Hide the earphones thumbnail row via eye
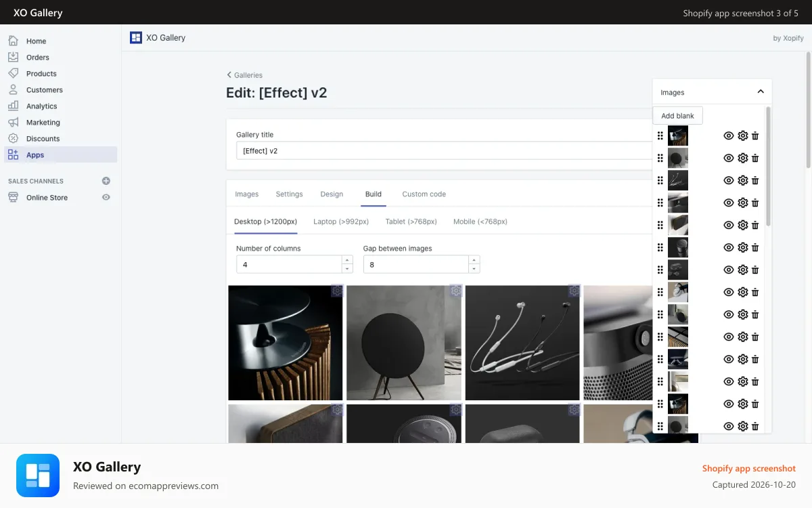812x508 pixels. coord(729,180)
